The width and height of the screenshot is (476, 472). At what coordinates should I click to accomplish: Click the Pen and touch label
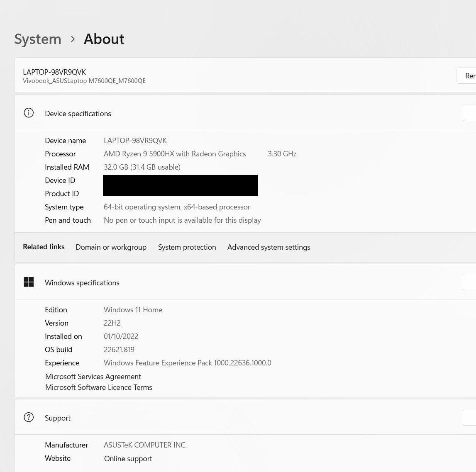68,220
